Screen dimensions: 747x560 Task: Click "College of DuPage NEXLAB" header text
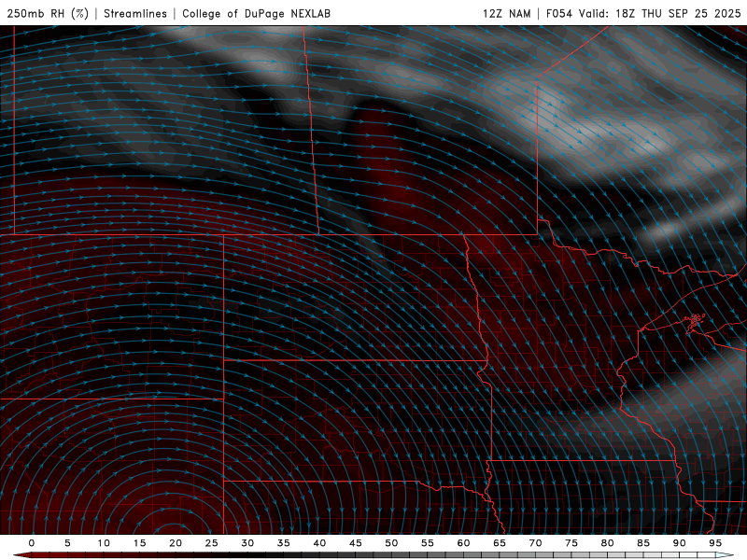[256, 13]
